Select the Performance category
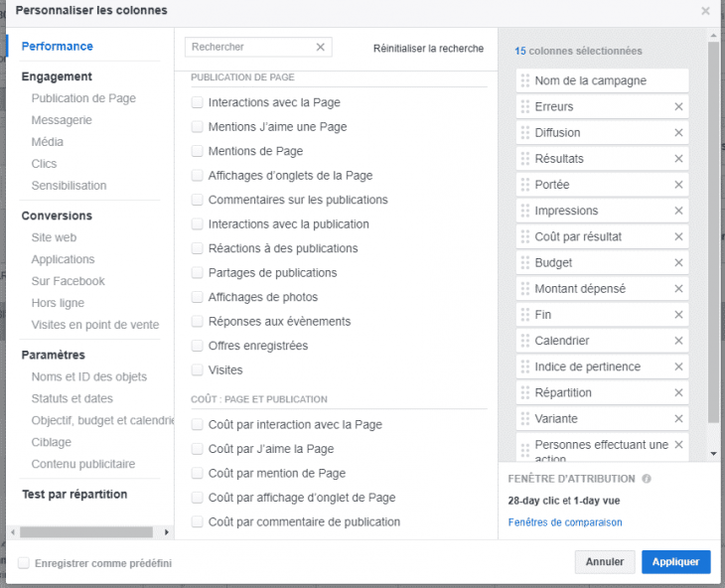 pyautogui.click(x=58, y=47)
